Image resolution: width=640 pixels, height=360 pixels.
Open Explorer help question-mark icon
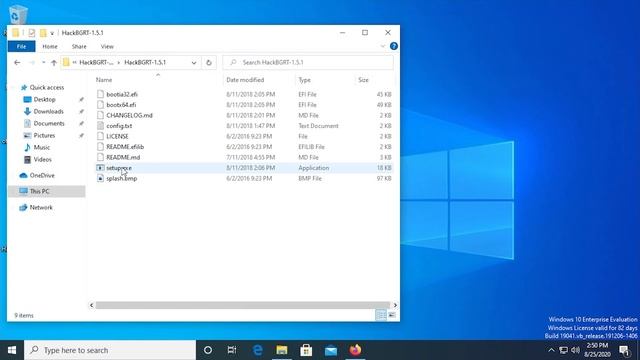coord(393,46)
